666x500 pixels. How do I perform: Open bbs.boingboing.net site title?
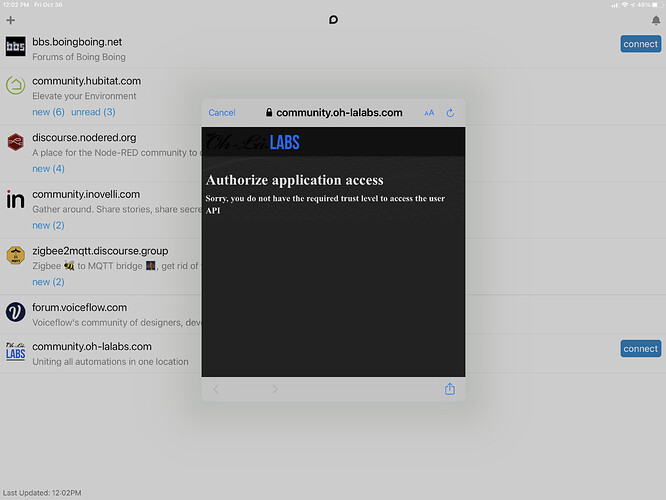coord(77,42)
